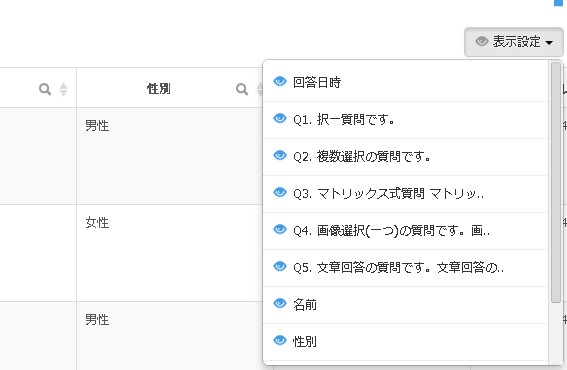Screen dimensions: 567x370
Task: Click the search icon left of 性別 column
Action: coord(45,89)
